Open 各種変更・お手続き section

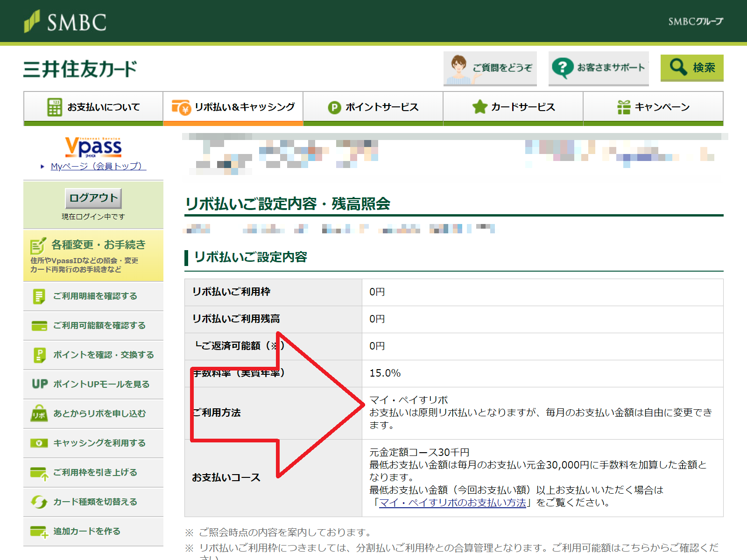coord(93,256)
